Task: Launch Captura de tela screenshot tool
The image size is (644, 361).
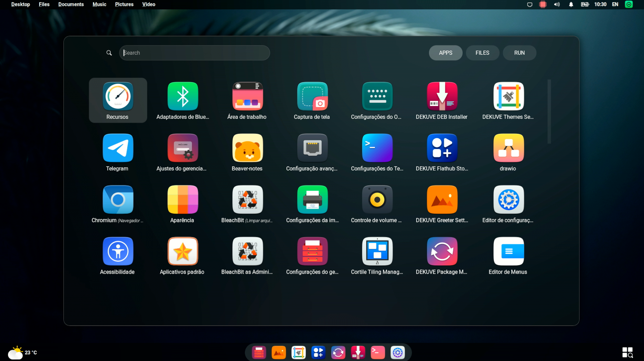Action: click(x=312, y=100)
